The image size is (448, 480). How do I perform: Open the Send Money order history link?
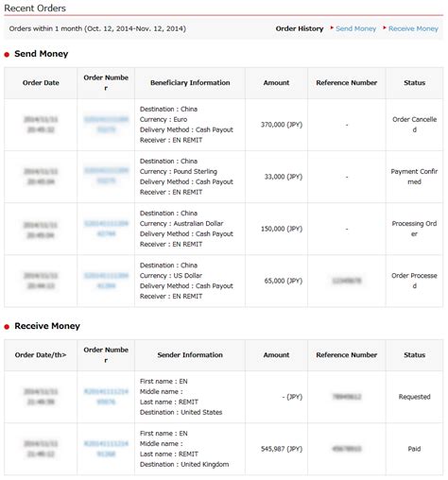pos(355,28)
